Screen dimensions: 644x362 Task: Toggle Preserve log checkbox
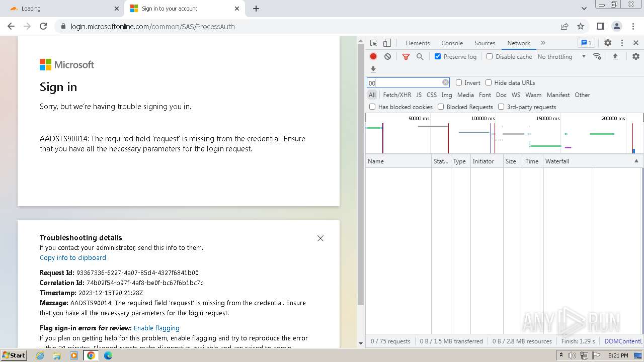click(438, 56)
